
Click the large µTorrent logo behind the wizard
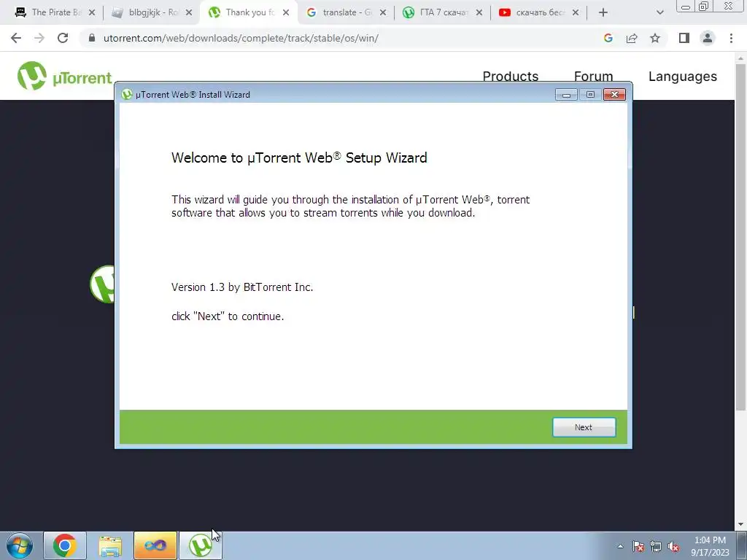[x=102, y=284]
